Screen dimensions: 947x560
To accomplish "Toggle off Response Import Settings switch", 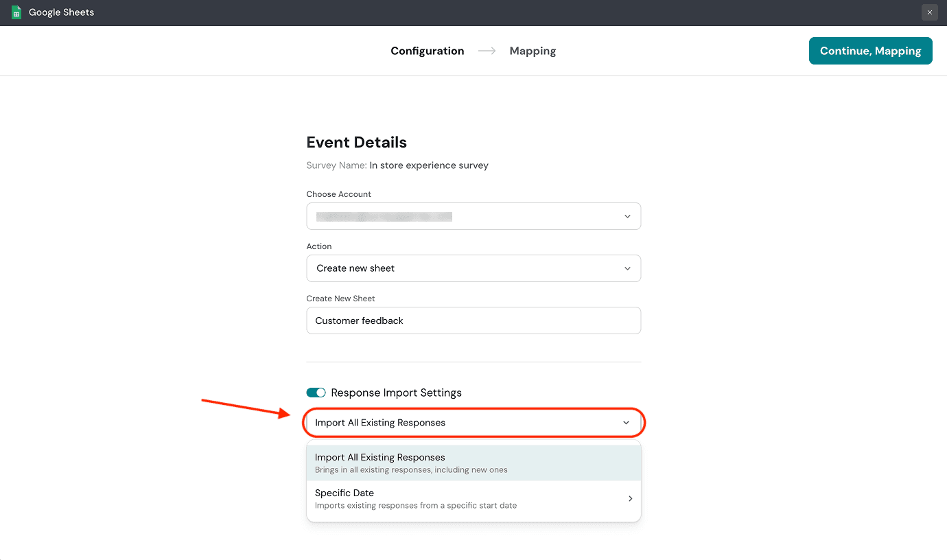I will 316,393.
